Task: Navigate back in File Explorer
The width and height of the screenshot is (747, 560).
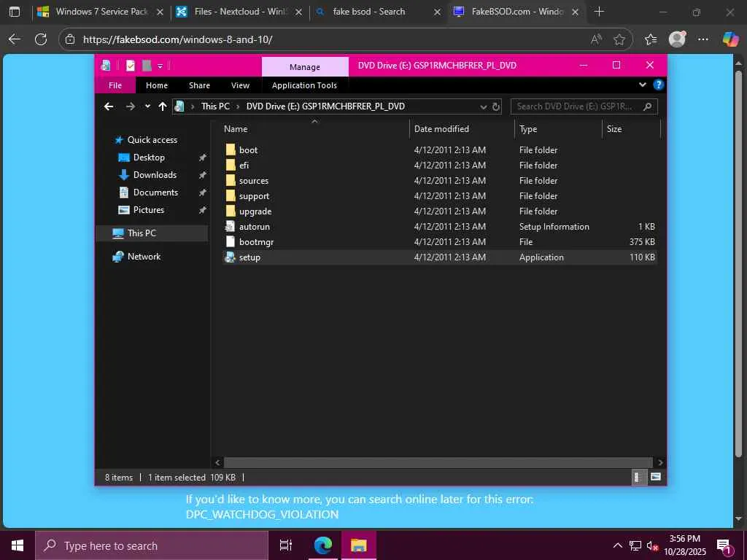Action: tap(109, 106)
